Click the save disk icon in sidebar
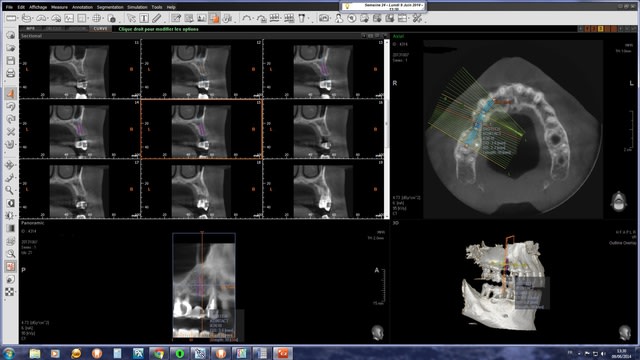The width and height of the screenshot is (640, 360). pos(11,61)
